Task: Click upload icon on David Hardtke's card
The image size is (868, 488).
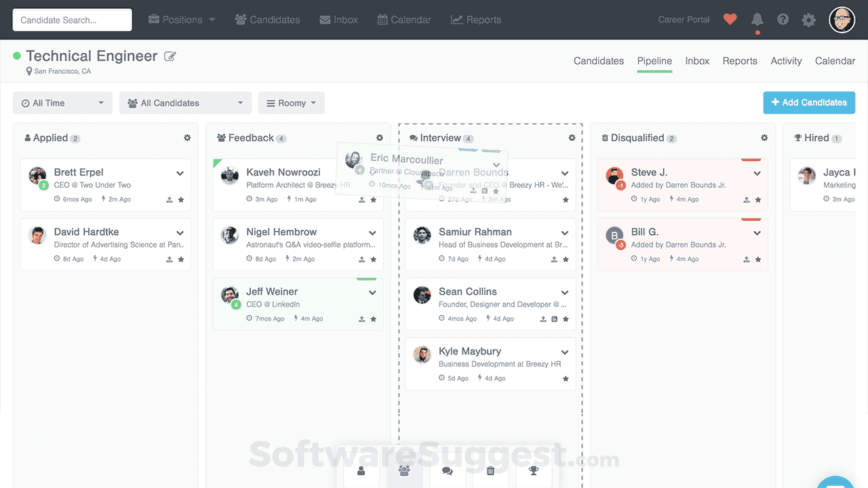Action: pos(170,260)
